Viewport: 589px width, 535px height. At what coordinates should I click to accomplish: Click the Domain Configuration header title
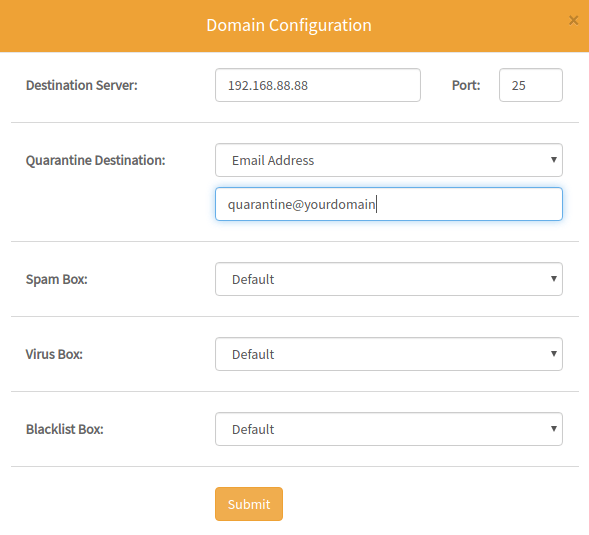(289, 26)
